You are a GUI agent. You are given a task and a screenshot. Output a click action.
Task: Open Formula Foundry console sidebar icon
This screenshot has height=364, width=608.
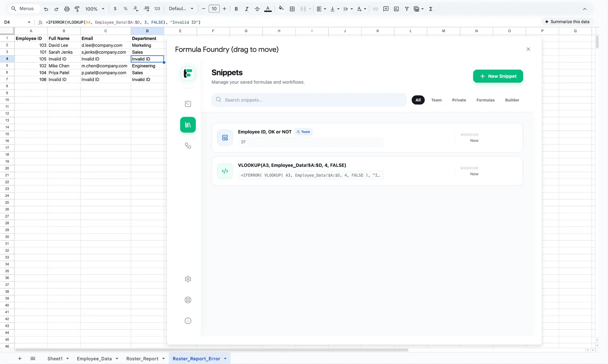click(x=188, y=104)
